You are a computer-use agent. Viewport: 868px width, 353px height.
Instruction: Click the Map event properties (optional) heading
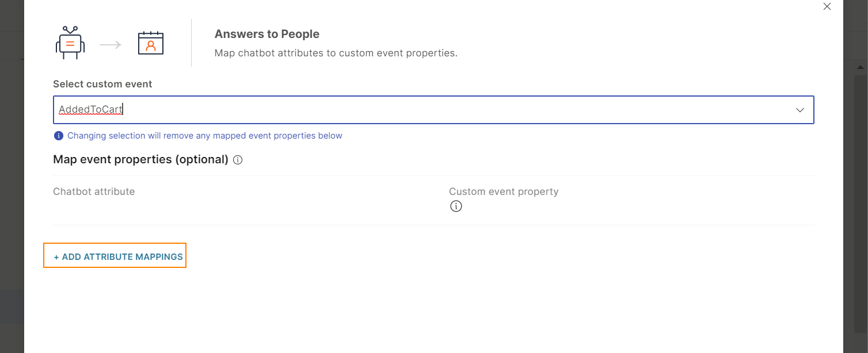[140, 159]
